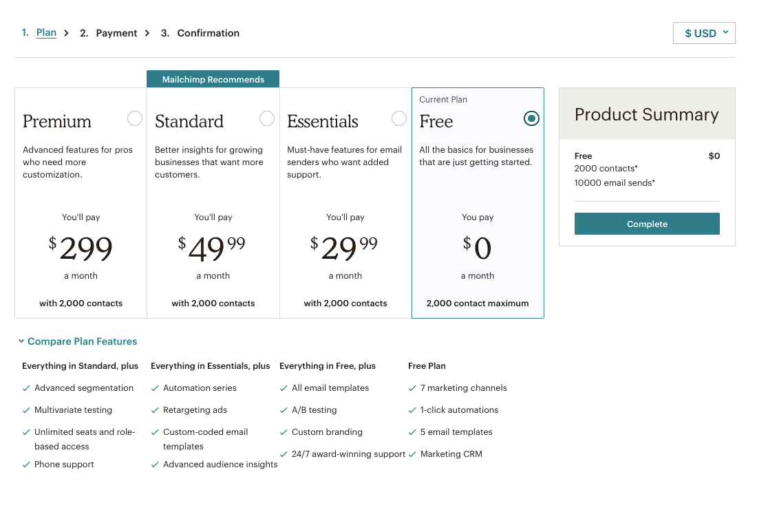Click the Standard plan heading

click(x=189, y=121)
